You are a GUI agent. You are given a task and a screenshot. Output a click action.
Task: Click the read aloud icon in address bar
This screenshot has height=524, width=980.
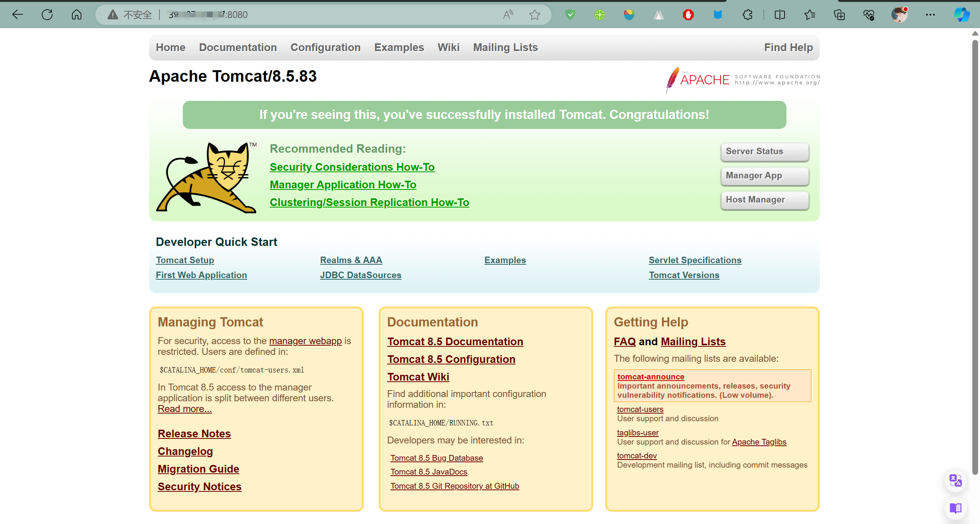[x=508, y=15]
